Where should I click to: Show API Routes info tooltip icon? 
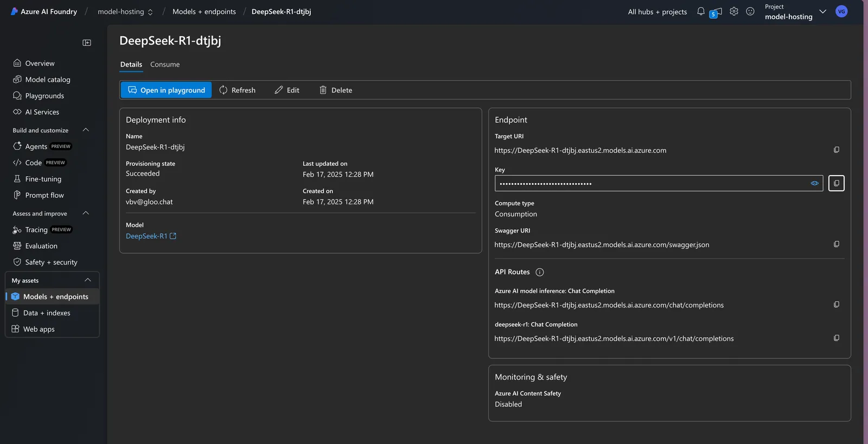click(x=540, y=272)
